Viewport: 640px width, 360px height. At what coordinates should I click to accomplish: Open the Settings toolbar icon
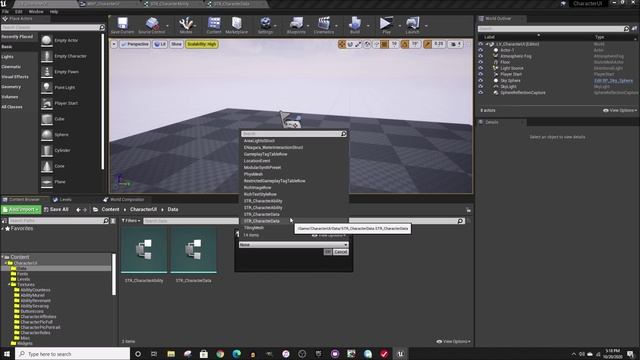[x=265, y=25]
